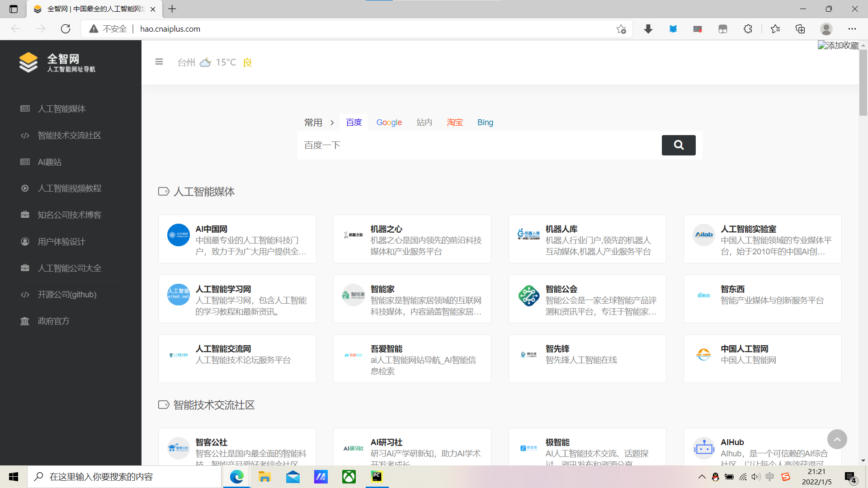
Task: Switch search engine to Google tab
Action: click(389, 122)
